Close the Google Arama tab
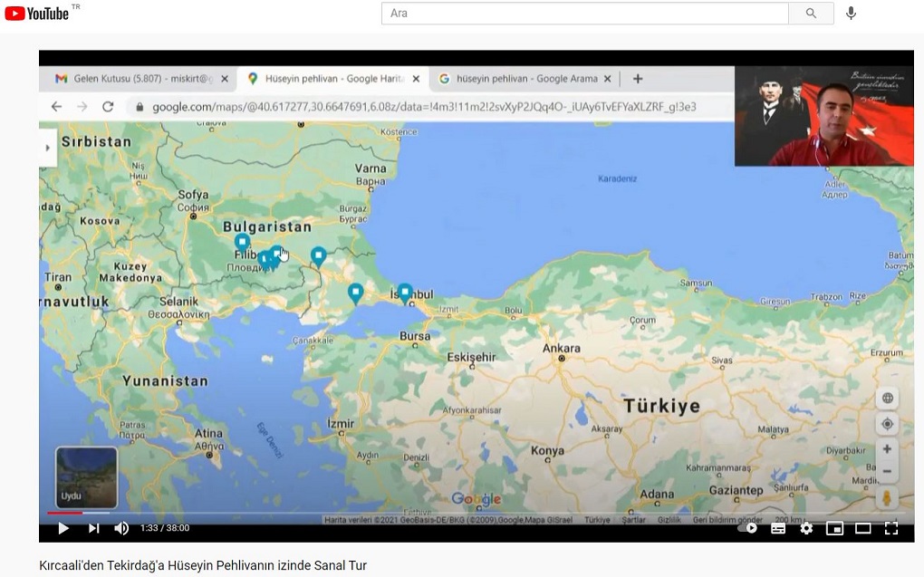This screenshot has width=924, height=577. pos(608,79)
